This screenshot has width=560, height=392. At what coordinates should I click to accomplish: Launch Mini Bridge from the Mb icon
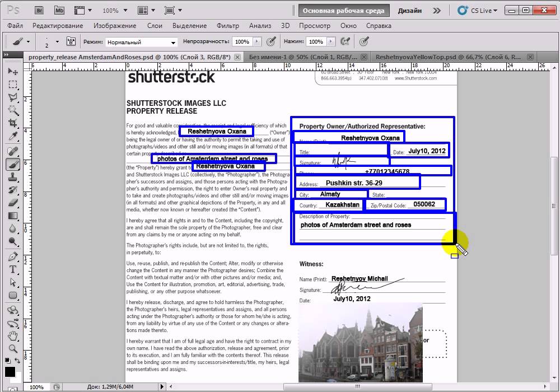pos(59,10)
